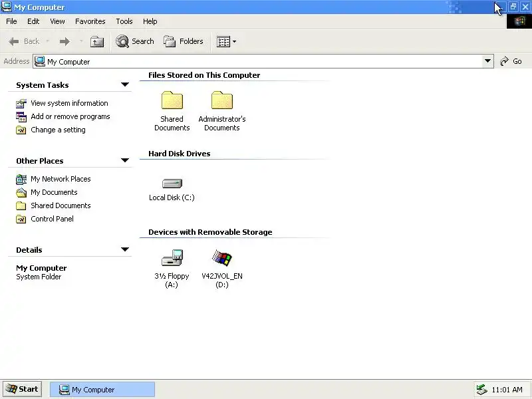Go to Shared Documents sidebar link

pos(61,205)
